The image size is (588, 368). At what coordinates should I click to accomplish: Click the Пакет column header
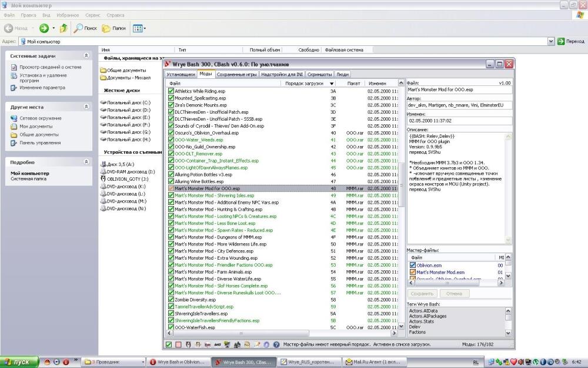353,84
